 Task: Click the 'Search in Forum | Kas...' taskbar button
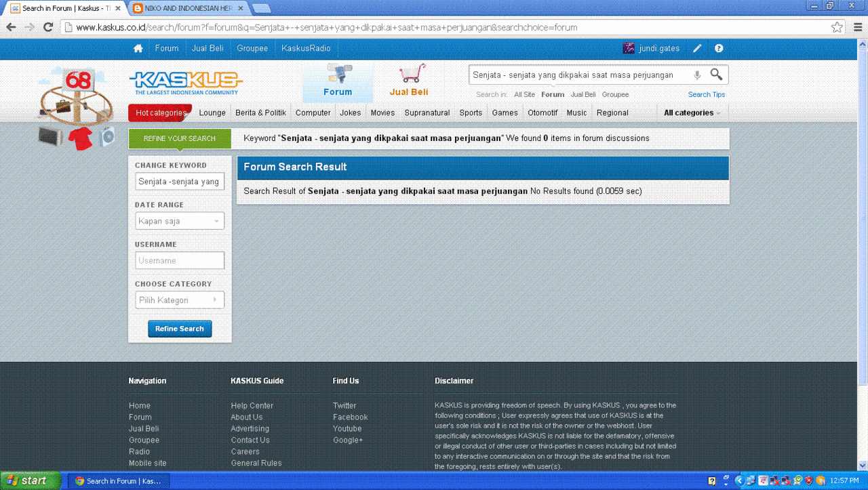[x=119, y=481]
